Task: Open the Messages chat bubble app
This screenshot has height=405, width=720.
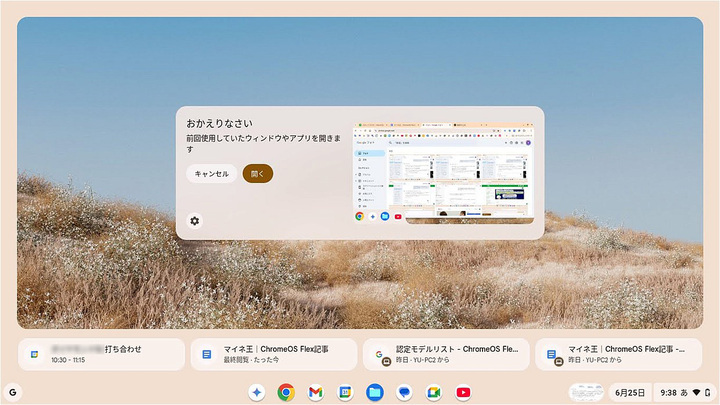Action: pos(404,393)
